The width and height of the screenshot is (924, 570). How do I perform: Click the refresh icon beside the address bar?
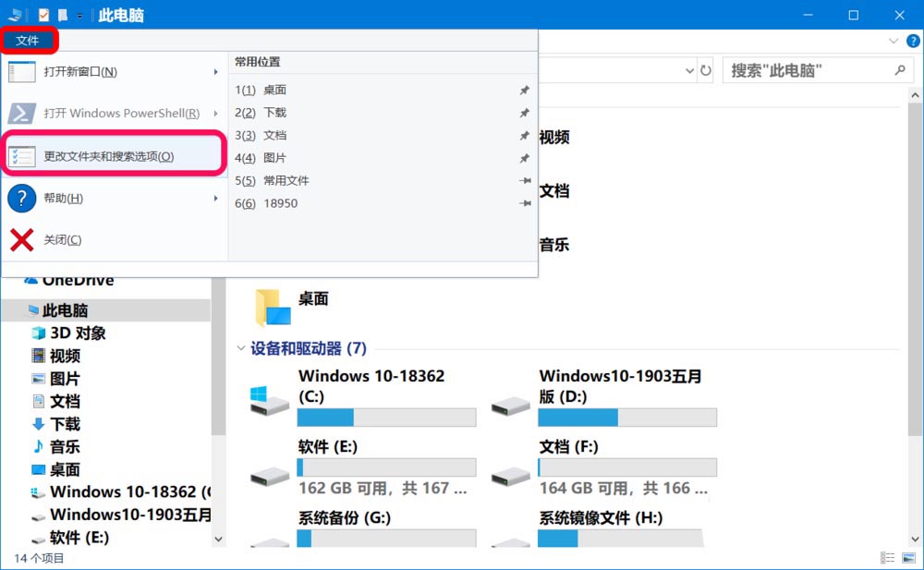tap(705, 71)
